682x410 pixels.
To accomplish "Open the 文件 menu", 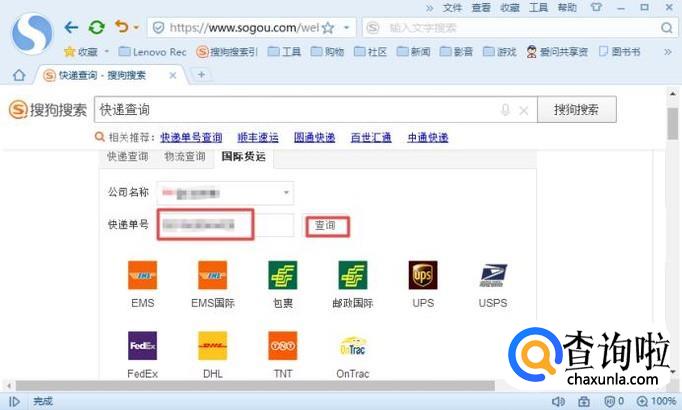I will tap(452, 7).
